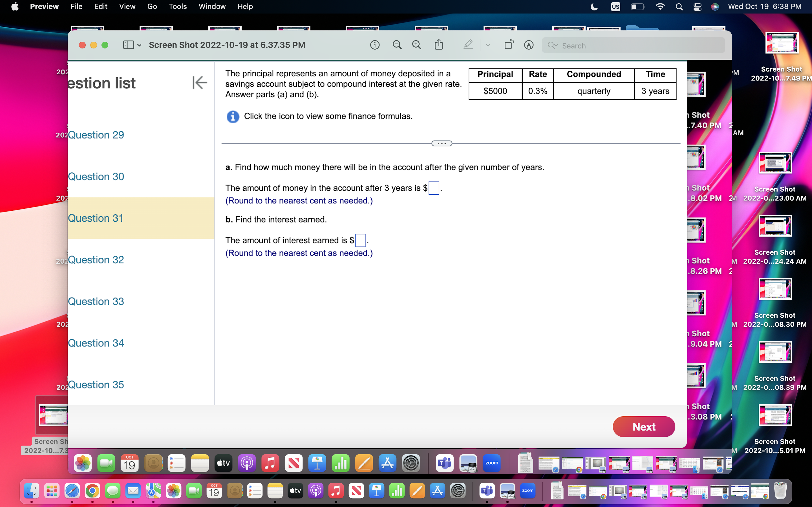Select Question 33 in the list
The image size is (812, 507).
(96, 301)
